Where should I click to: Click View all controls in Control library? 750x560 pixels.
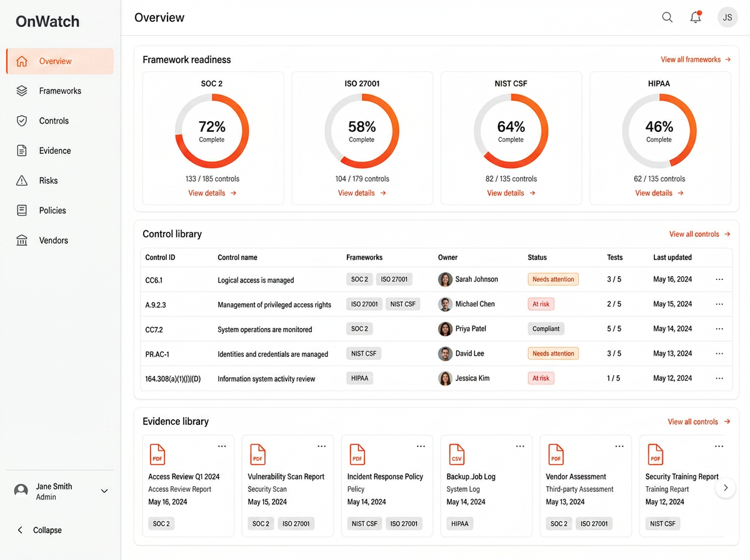coord(700,234)
